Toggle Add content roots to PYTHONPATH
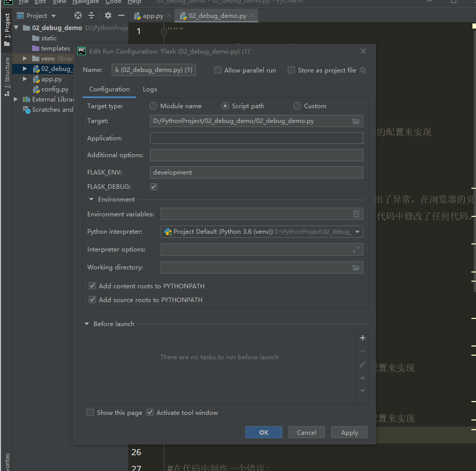476x471 pixels. point(92,286)
